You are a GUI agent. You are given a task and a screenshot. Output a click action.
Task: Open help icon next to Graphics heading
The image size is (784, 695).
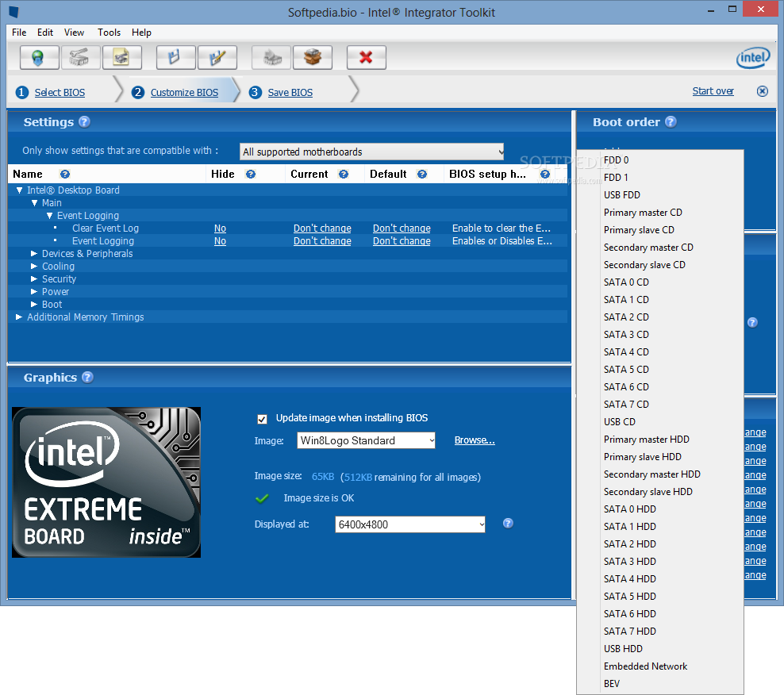click(87, 378)
